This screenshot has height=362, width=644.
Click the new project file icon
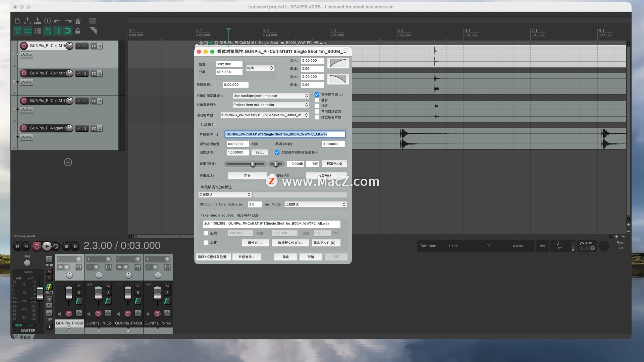point(17,21)
